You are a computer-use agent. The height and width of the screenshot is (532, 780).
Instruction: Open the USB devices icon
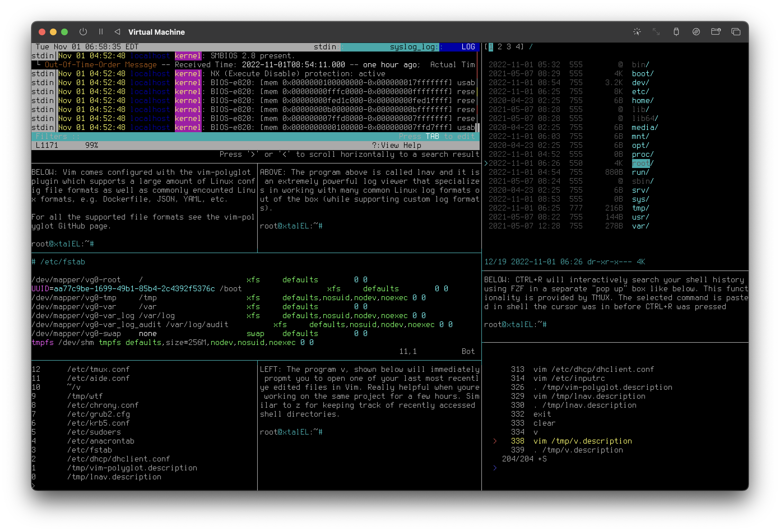(676, 32)
